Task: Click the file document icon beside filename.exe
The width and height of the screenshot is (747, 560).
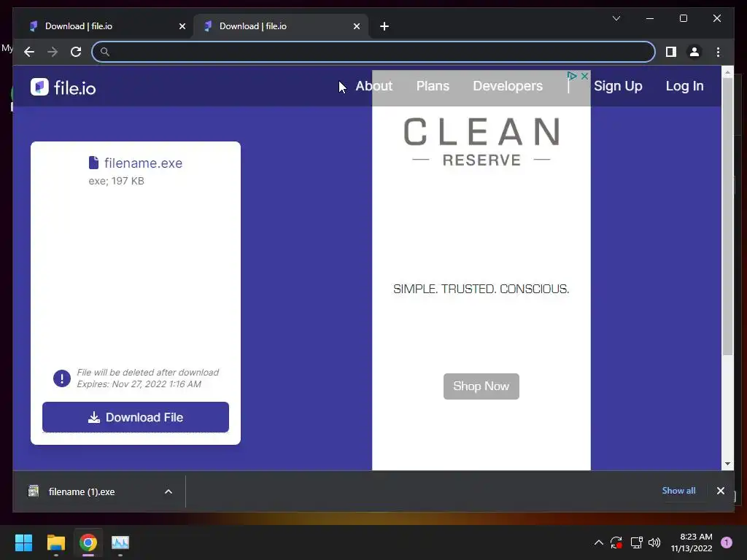Action: (94, 163)
